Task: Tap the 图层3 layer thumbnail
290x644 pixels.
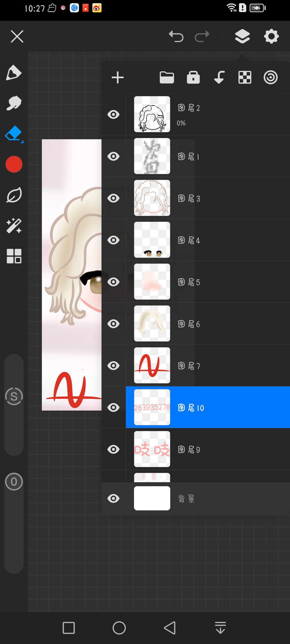Action: 152,198
